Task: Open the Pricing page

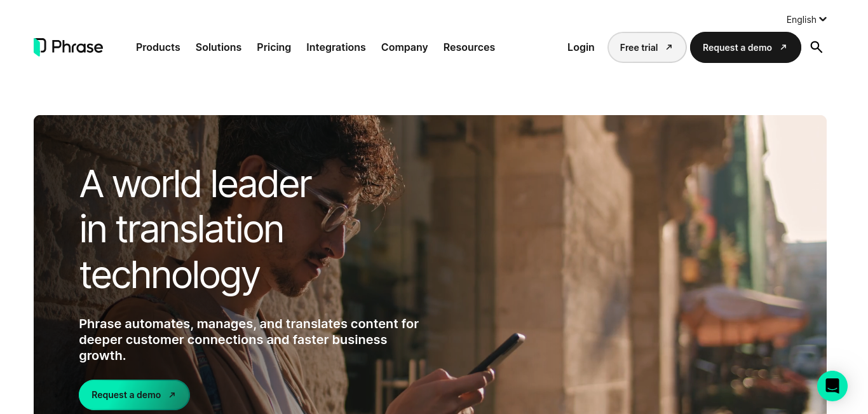Action: click(274, 47)
